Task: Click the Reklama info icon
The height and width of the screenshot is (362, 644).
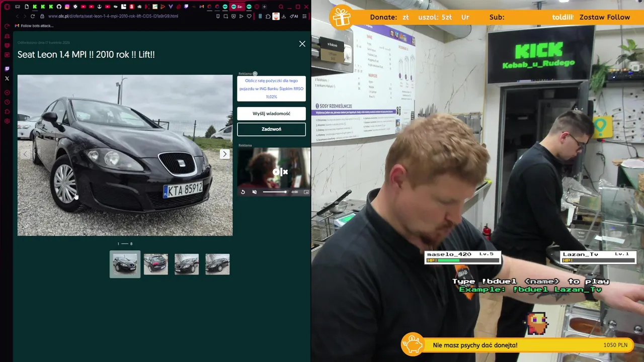Action: coord(255,73)
